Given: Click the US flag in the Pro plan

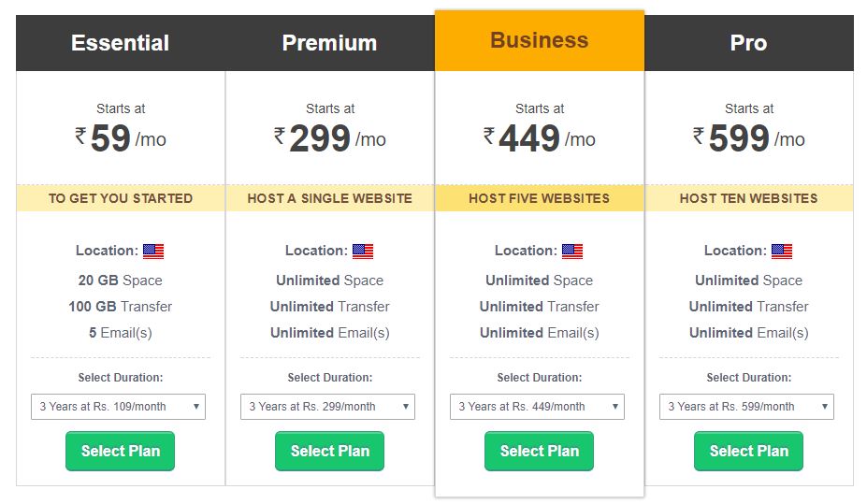Looking at the screenshot, I should [782, 252].
